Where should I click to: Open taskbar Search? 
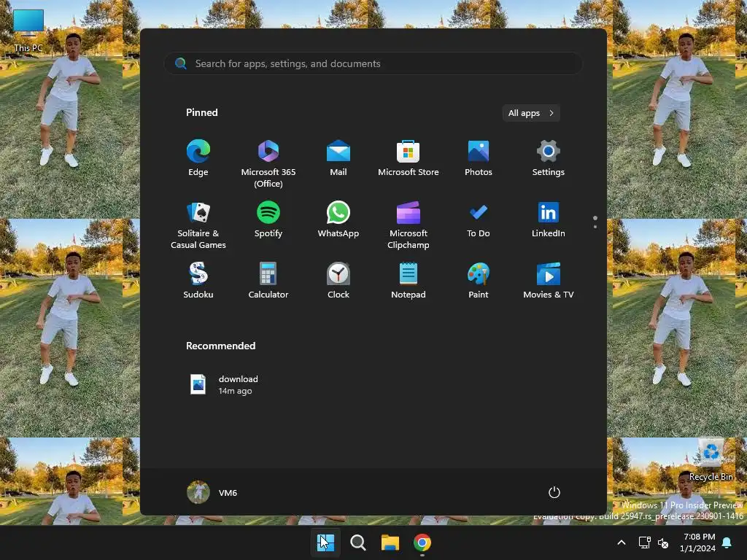pos(357,542)
